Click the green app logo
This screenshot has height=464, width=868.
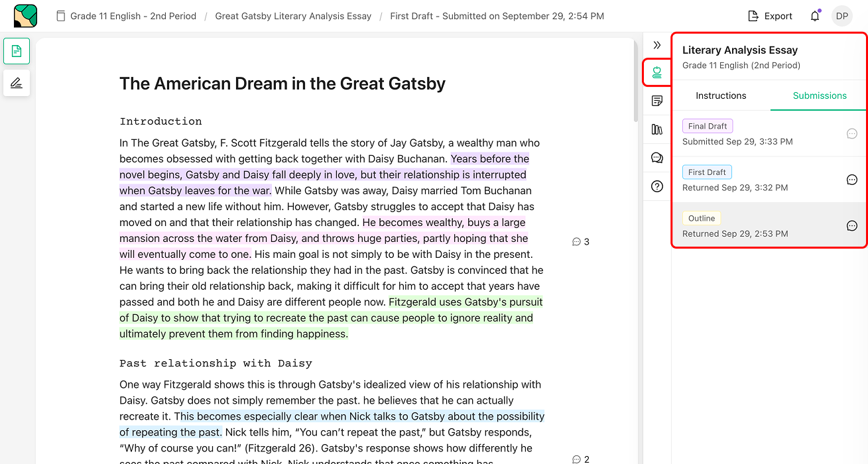(x=25, y=16)
